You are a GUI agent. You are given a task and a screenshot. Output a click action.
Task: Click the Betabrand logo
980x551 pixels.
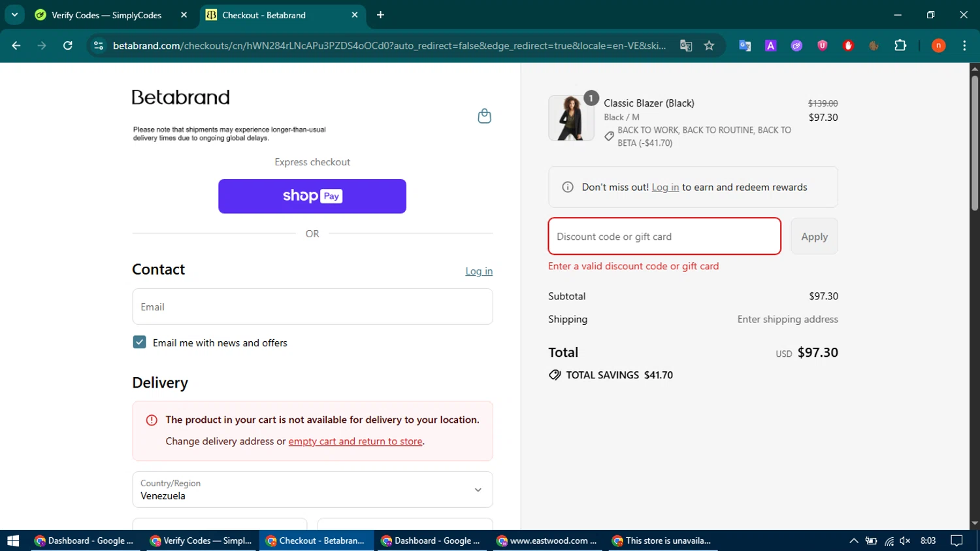coord(181,97)
